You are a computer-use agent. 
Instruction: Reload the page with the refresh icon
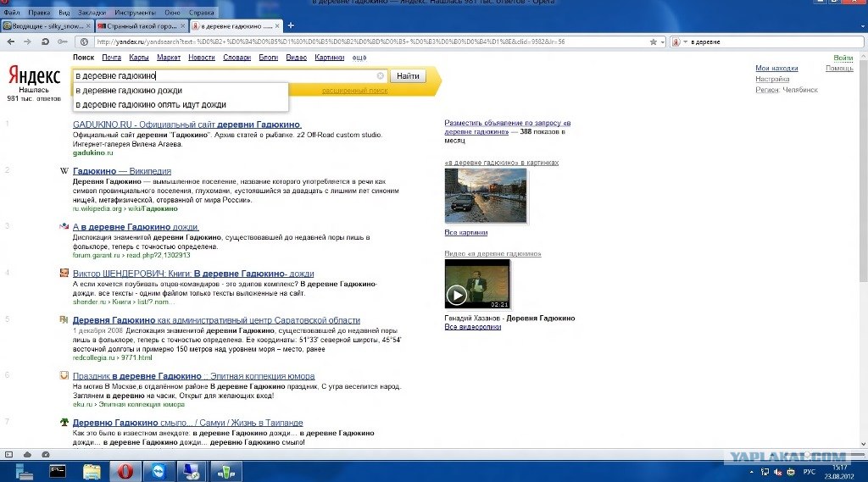point(45,42)
